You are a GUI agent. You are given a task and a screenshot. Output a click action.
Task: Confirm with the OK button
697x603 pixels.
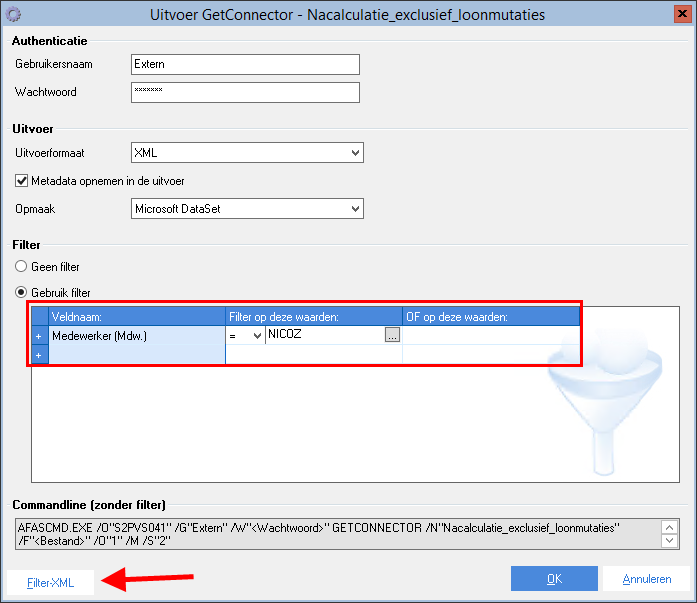(554, 579)
